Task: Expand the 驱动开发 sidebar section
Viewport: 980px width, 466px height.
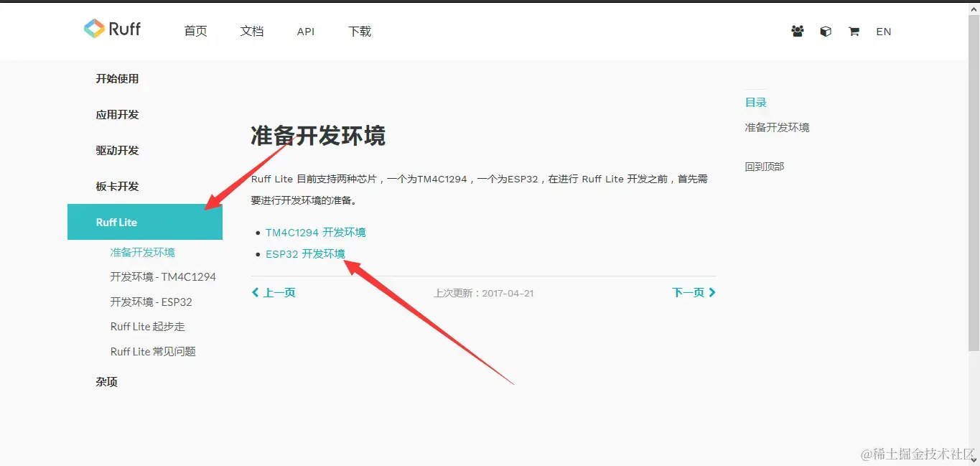Action: [118, 150]
